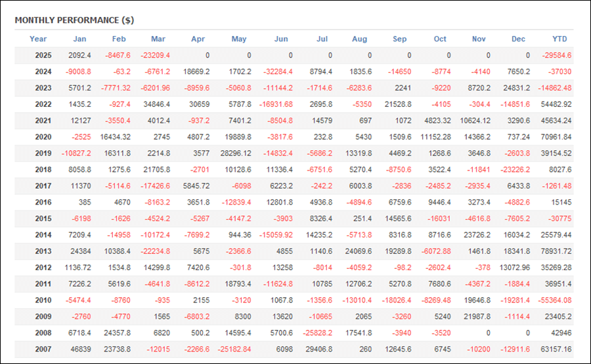Click the 2014 November value 23726.2
591x364 pixels.
477,235
